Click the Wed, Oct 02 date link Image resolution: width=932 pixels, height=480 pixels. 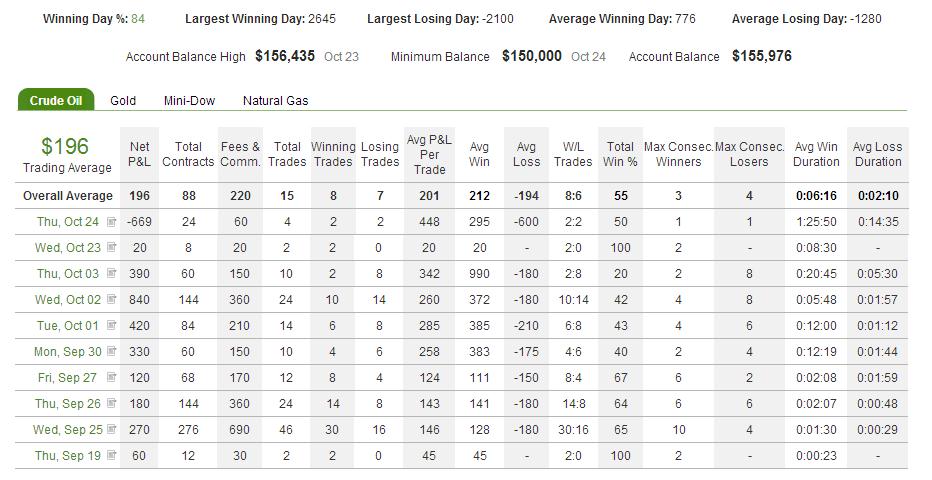(68, 299)
